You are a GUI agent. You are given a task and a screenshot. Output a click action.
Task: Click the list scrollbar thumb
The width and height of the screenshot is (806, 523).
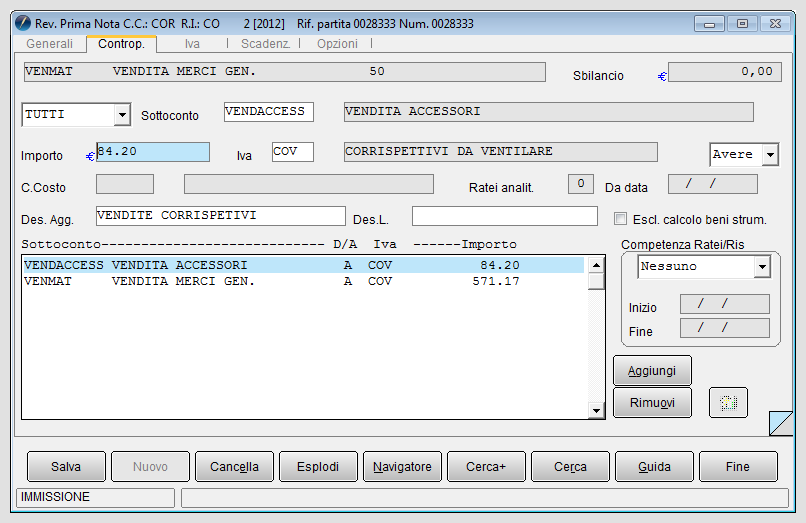[596, 282]
